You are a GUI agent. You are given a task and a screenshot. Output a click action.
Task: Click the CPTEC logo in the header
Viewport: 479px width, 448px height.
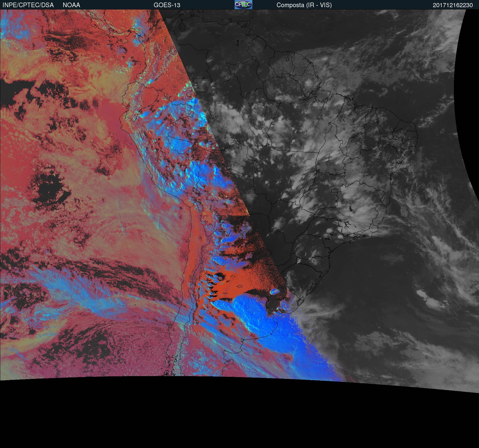(243, 5)
